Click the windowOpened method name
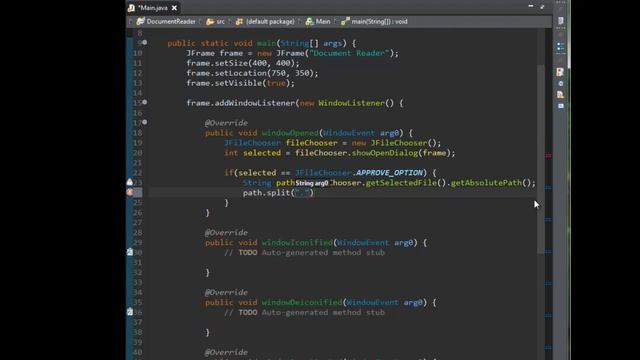The width and height of the screenshot is (640, 360). coord(290,133)
